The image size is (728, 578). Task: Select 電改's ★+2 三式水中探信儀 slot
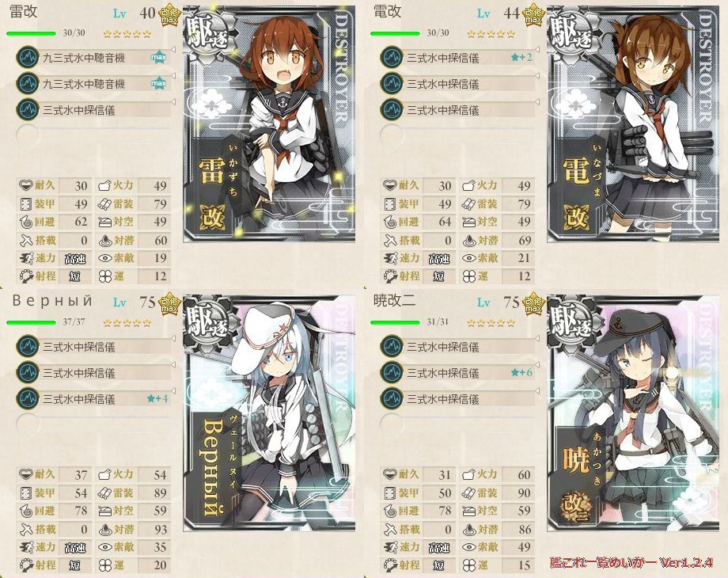[x=459, y=58]
